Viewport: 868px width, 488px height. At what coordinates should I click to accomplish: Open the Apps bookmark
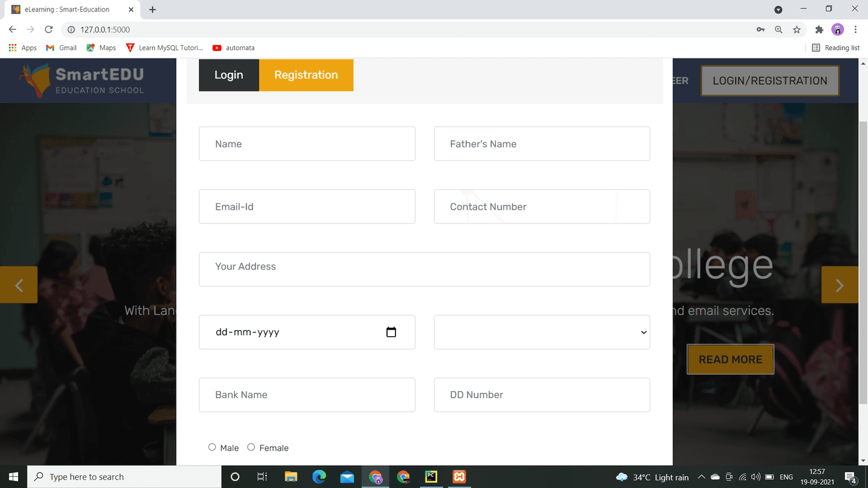(23, 48)
